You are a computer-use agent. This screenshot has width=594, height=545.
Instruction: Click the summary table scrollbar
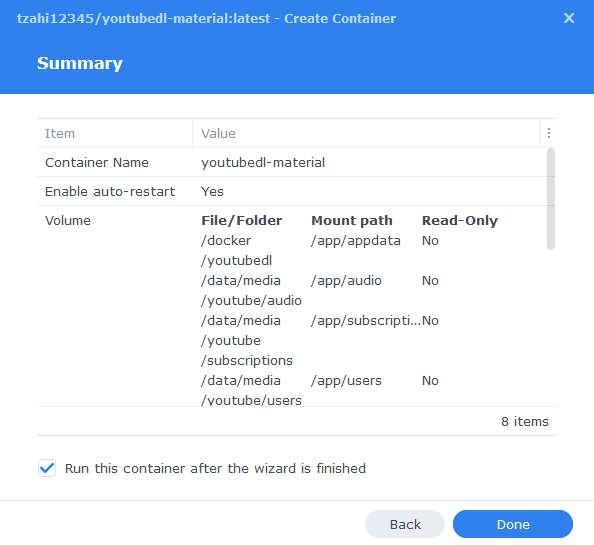pyautogui.click(x=551, y=199)
